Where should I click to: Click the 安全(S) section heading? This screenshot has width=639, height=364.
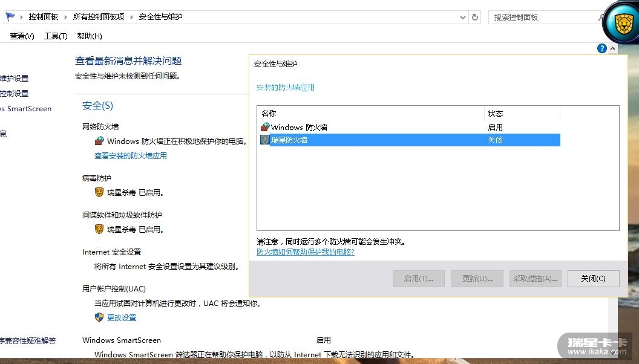pos(97,106)
